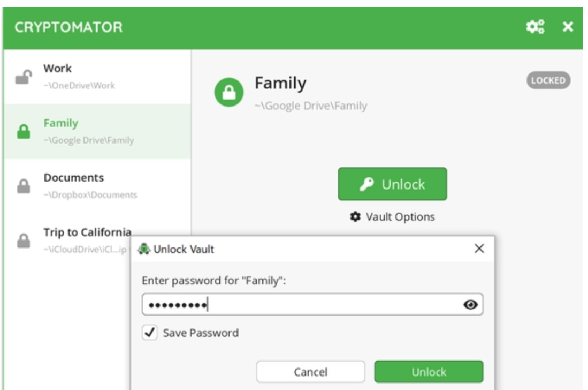
Task: Click the LOCKED status badge
Action: click(x=548, y=80)
